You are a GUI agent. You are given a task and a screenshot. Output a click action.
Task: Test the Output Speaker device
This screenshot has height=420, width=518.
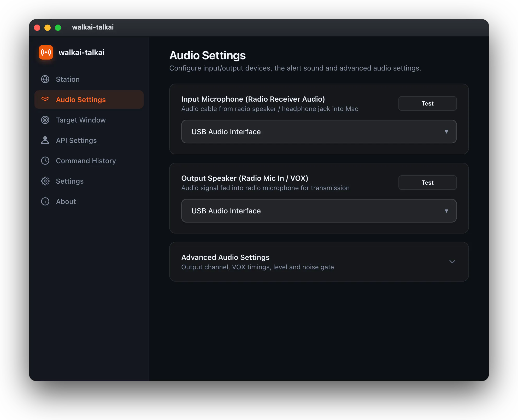click(x=427, y=183)
